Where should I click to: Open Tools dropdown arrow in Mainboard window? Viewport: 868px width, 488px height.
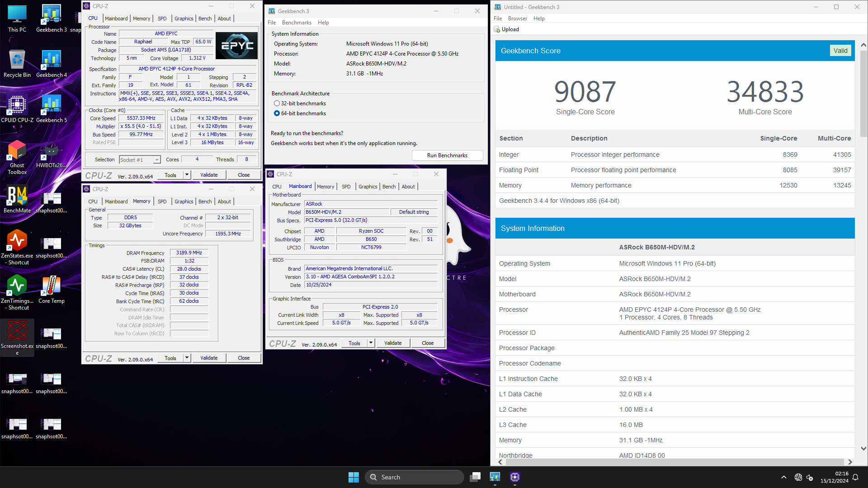[x=371, y=343]
